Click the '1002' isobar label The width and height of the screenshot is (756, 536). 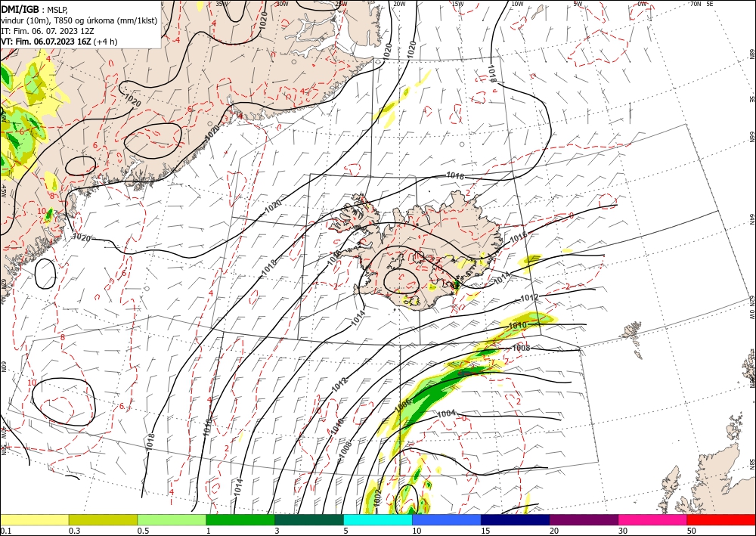click(377, 498)
